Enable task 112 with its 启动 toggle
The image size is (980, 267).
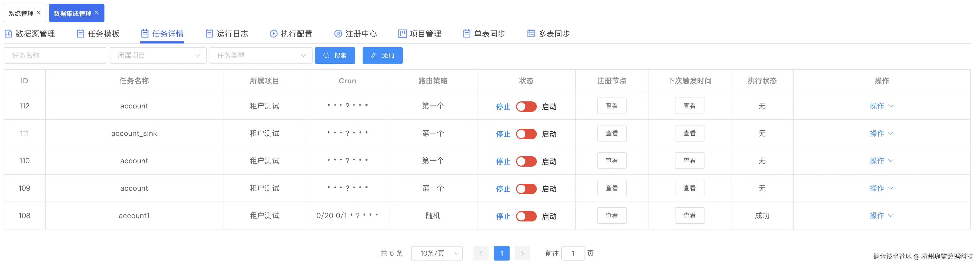pos(526,106)
